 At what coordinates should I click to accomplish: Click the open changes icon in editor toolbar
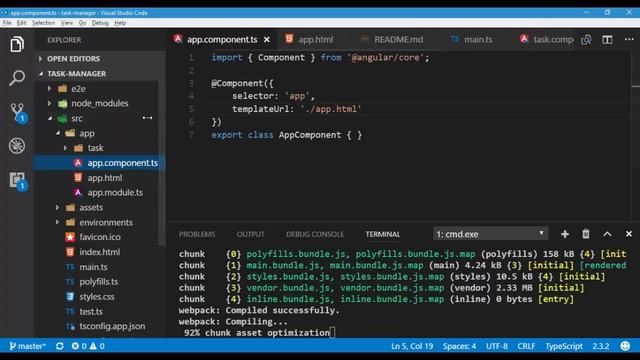(586, 40)
